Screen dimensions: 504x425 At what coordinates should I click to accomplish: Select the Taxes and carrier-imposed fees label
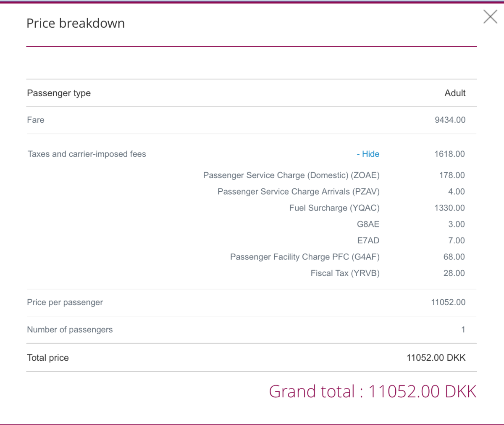tap(87, 154)
